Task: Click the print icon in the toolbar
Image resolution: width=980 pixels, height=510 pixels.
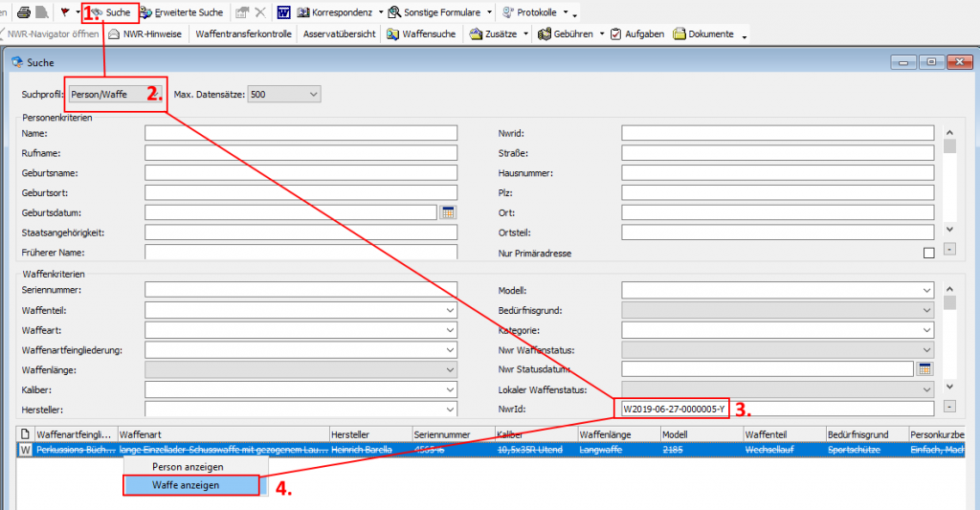Action: pyautogui.click(x=41, y=12)
